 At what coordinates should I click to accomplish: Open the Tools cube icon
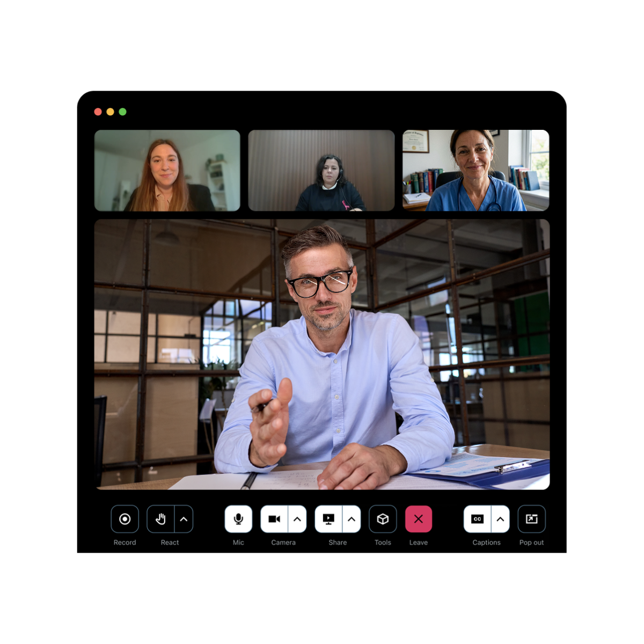click(x=383, y=519)
